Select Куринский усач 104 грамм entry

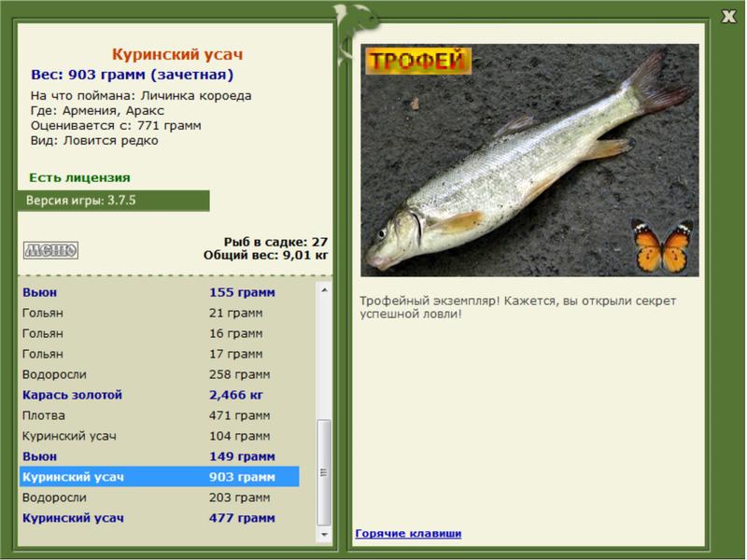159,436
